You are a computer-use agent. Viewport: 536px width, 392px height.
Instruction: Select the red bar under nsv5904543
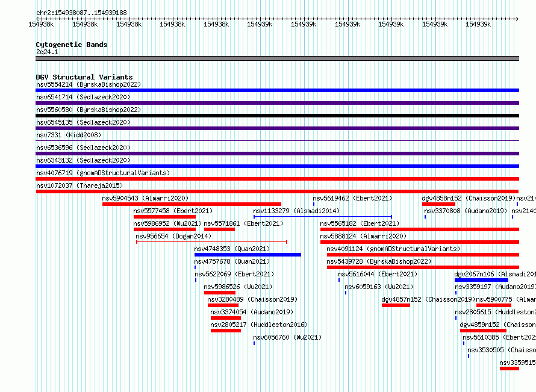coord(192,204)
